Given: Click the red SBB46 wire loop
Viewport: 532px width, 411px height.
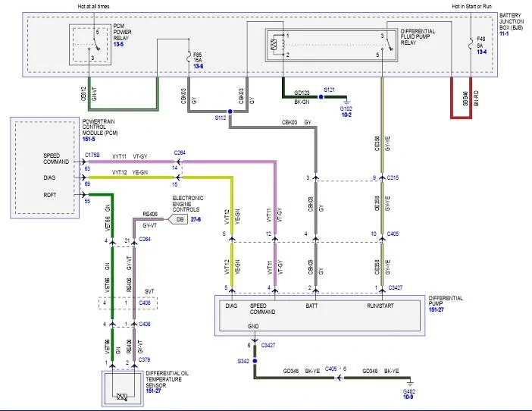Looking at the screenshot, I should click(x=461, y=118).
